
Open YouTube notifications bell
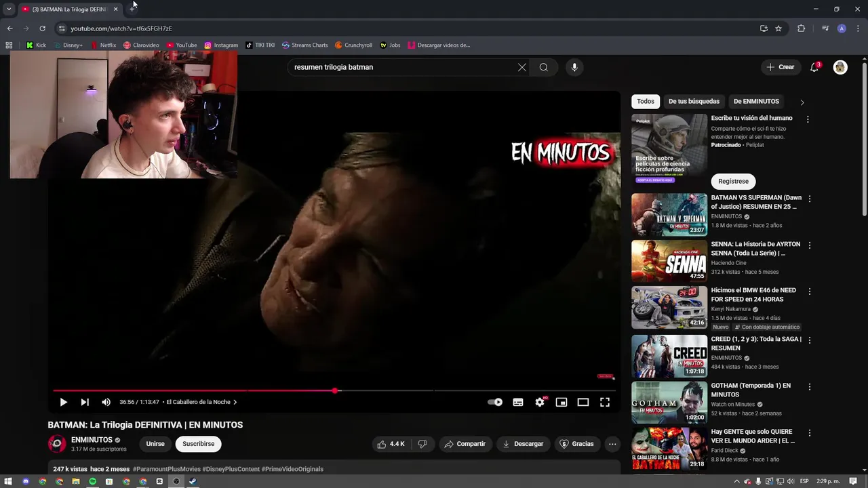pyautogui.click(x=814, y=67)
